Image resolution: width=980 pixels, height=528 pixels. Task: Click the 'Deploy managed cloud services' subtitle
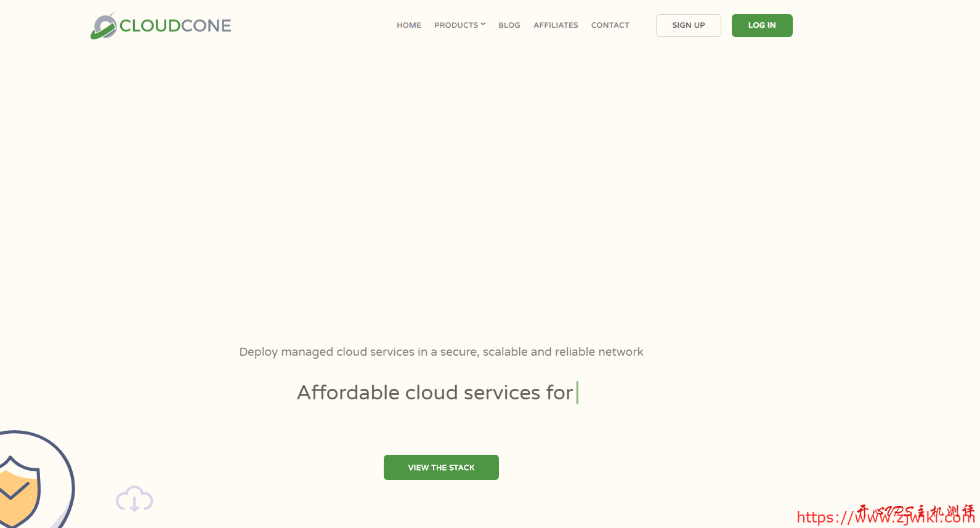click(x=441, y=352)
